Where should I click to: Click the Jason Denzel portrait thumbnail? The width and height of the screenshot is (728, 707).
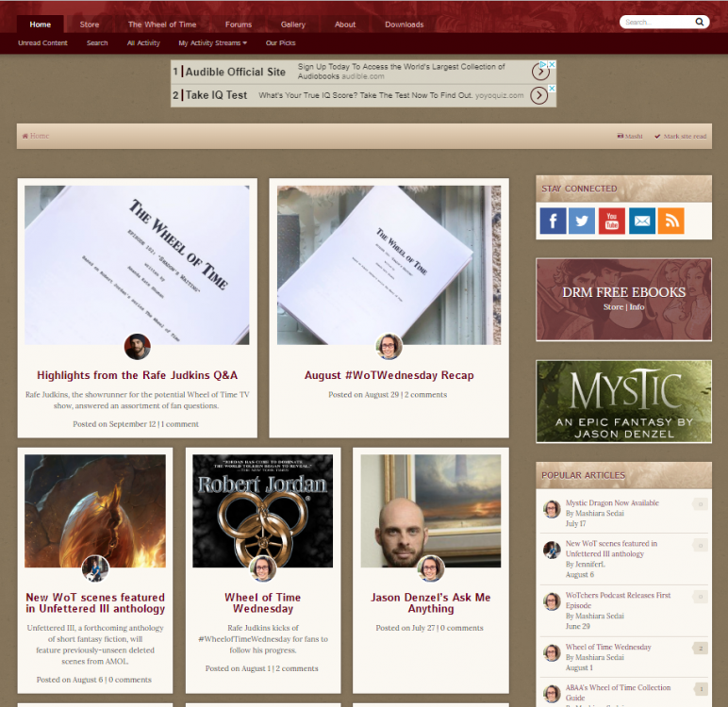click(431, 511)
